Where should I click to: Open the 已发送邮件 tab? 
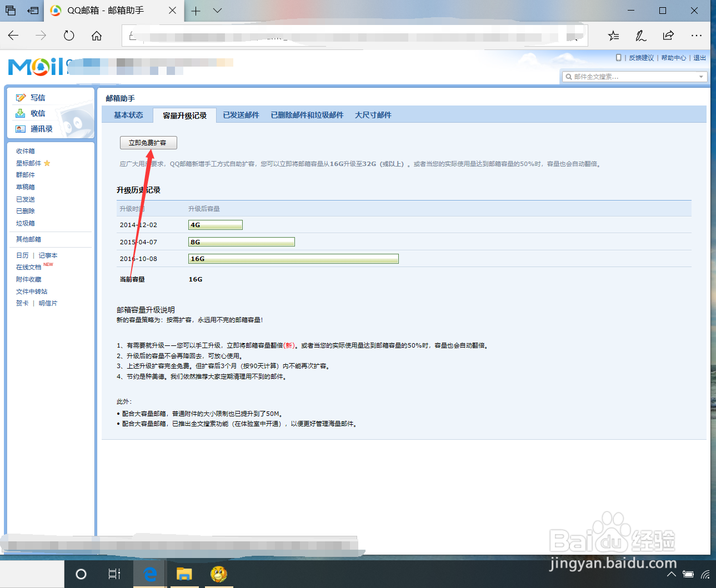pyautogui.click(x=241, y=115)
